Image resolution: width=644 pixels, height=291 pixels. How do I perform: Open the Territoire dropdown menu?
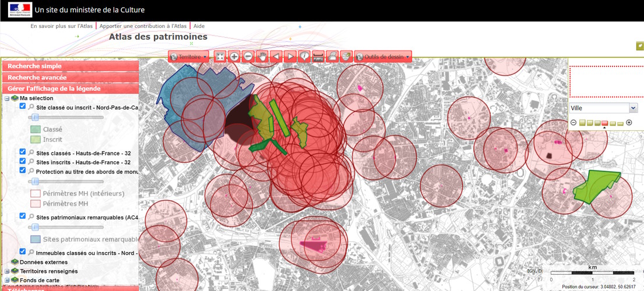[189, 57]
